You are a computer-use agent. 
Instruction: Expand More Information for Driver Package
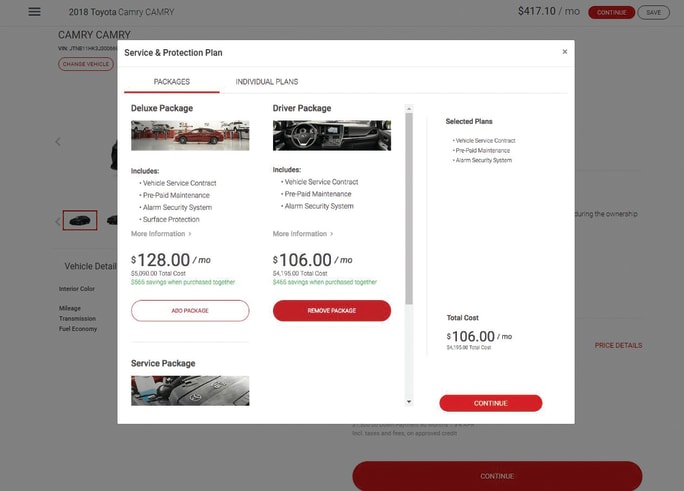coord(303,234)
